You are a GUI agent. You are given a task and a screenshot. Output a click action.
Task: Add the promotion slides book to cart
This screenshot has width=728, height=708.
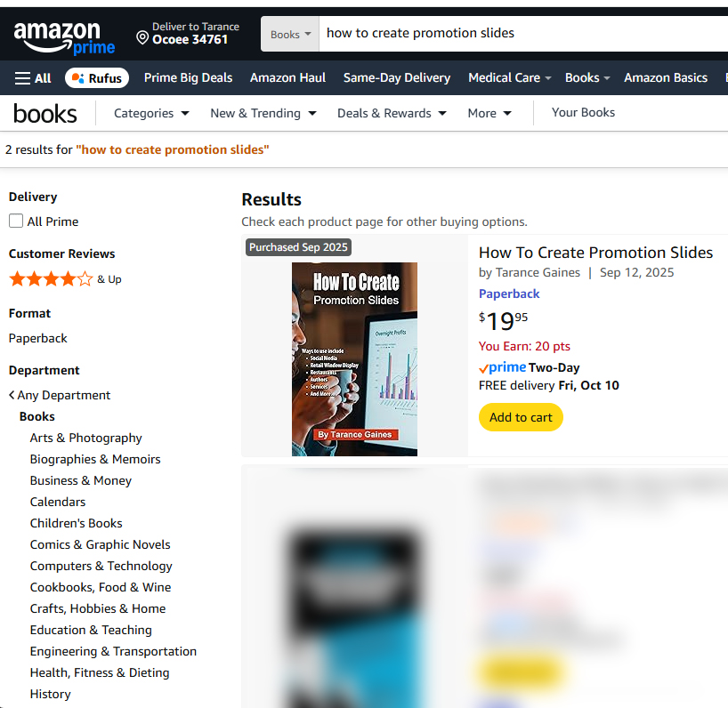[x=521, y=417]
